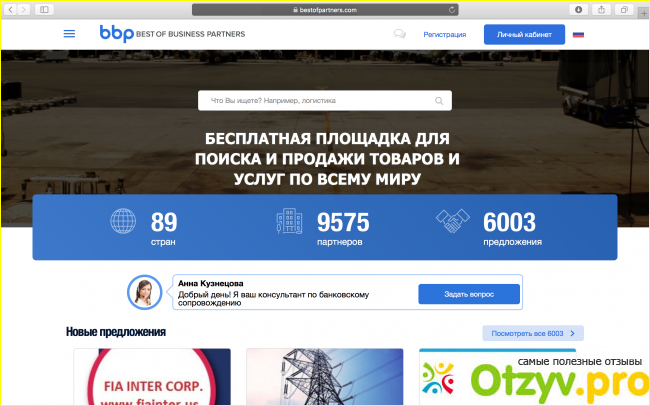Click the Safari share icon
This screenshot has width=650, height=406.
[x=600, y=9]
